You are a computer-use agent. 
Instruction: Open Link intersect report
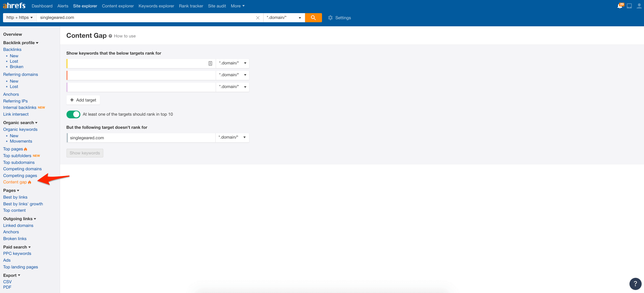coord(16,114)
